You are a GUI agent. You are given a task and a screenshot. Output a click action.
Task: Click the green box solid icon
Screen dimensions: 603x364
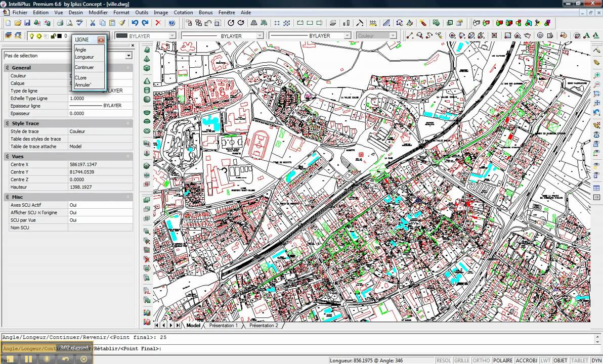tap(147, 68)
